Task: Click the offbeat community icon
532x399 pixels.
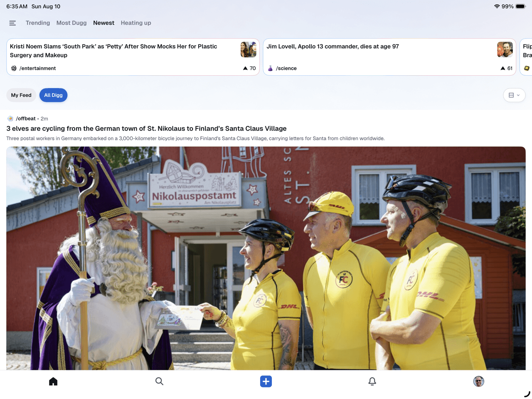Action: [x=10, y=118]
